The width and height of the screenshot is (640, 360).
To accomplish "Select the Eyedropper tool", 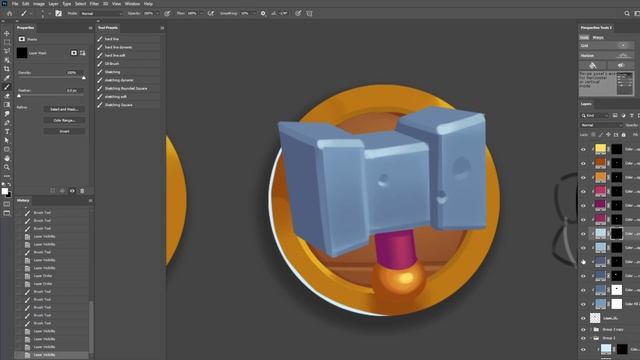I will (7, 78).
